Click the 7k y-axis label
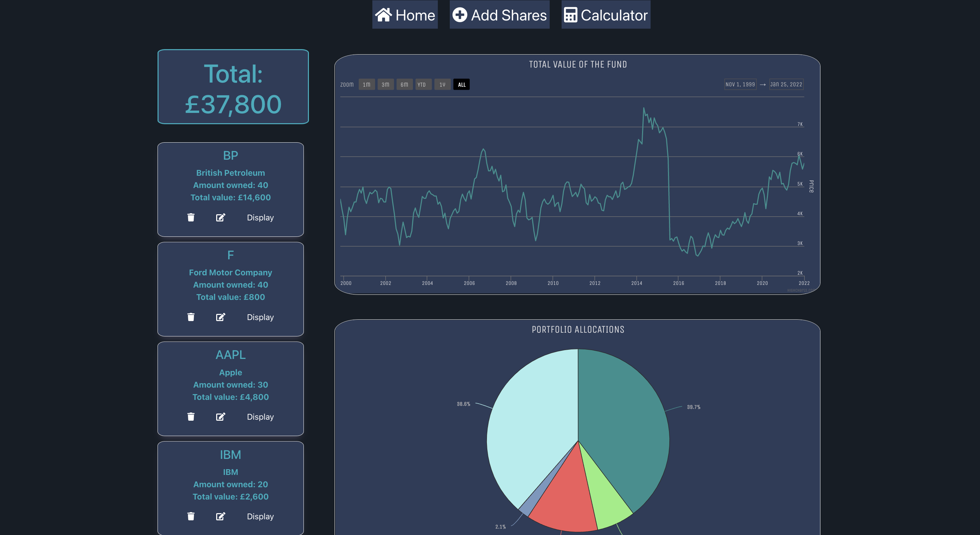 point(800,124)
